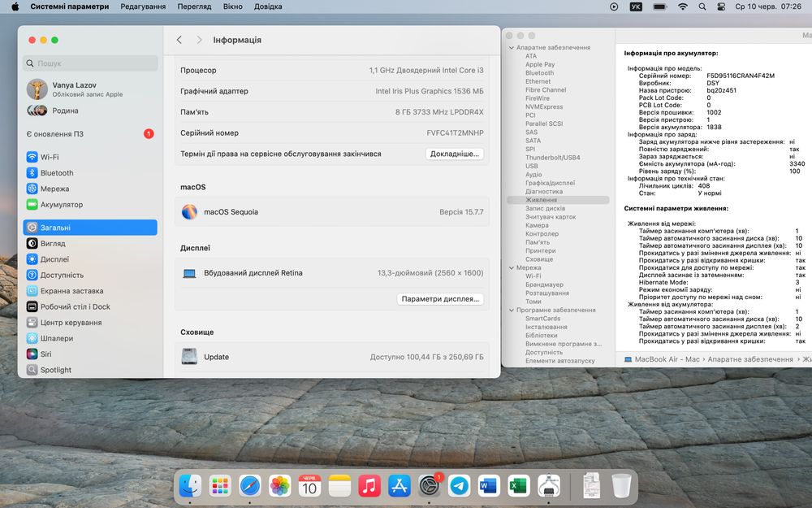This screenshot has height=508, width=812.
Task: Select Загальні in the sidebar
Action: point(90,228)
